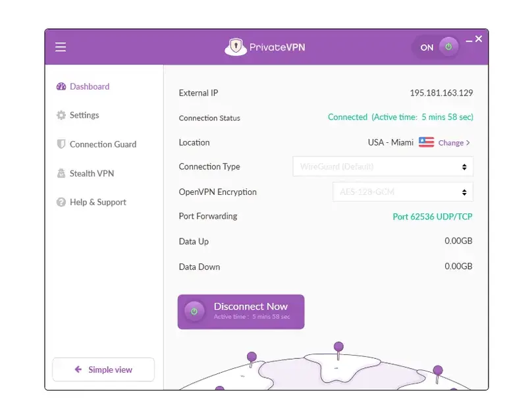
Task: Close the PrivateVPN window
Action: point(479,39)
